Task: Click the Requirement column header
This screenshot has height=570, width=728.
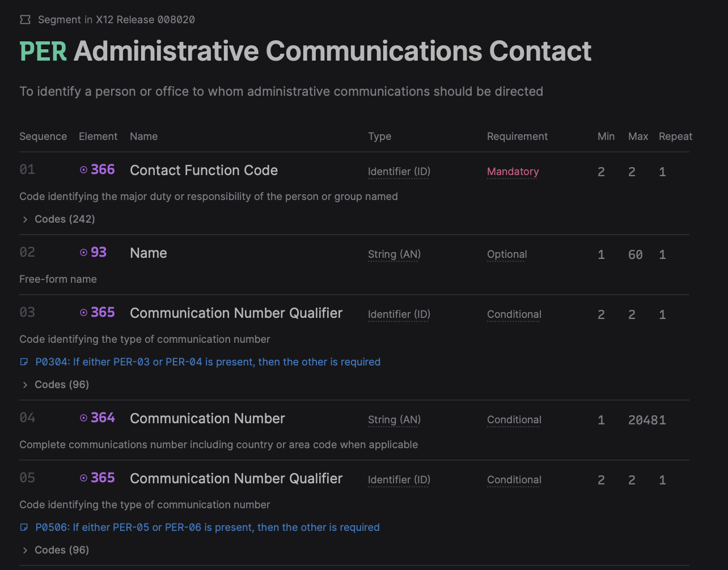Action: coord(518,137)
